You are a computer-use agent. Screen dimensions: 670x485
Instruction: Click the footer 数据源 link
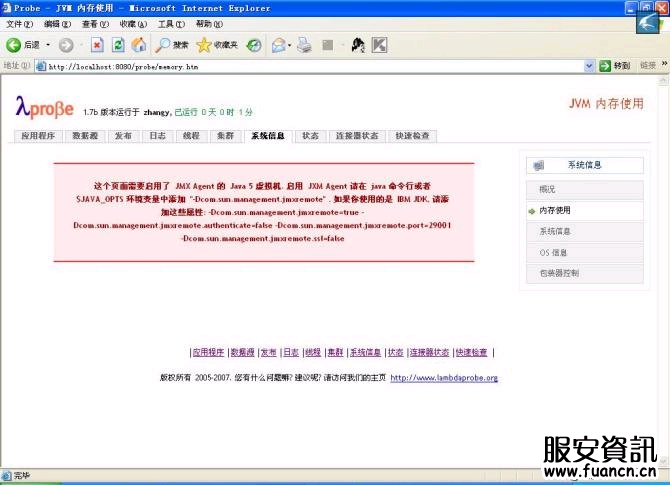[243, 352]
